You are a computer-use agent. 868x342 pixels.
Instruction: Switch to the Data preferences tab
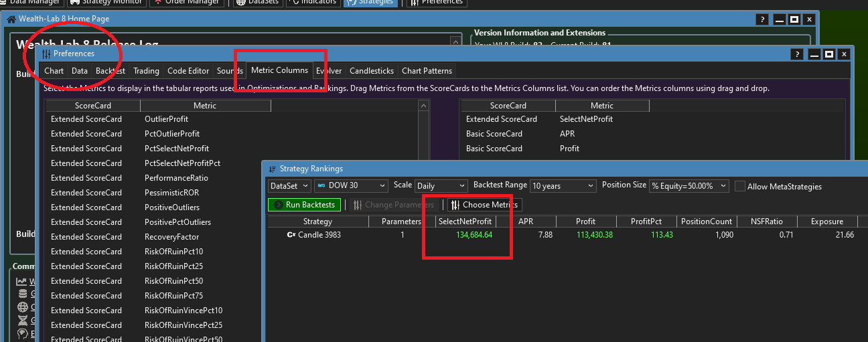point(80,71)
